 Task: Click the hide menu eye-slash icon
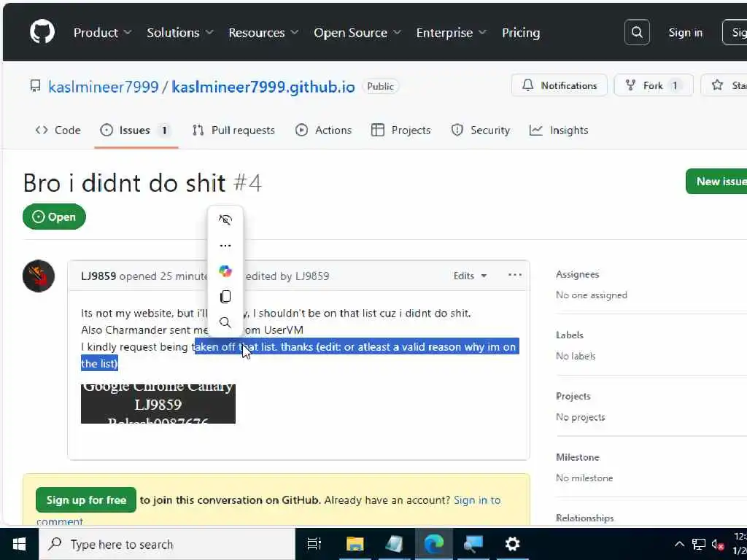225,220
